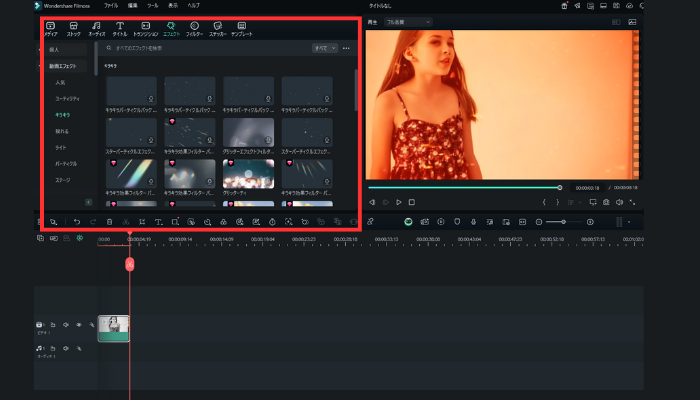700x400 pixels.
Task: Enter fullscreen preview mode
Action: point(632,202)
